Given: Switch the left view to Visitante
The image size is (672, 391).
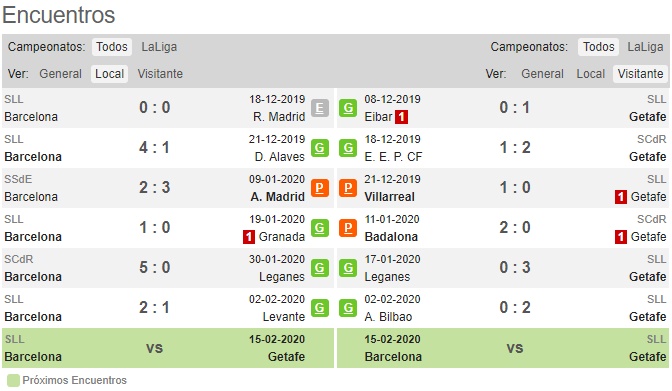Looking at the screenshot, I should 160,74.
